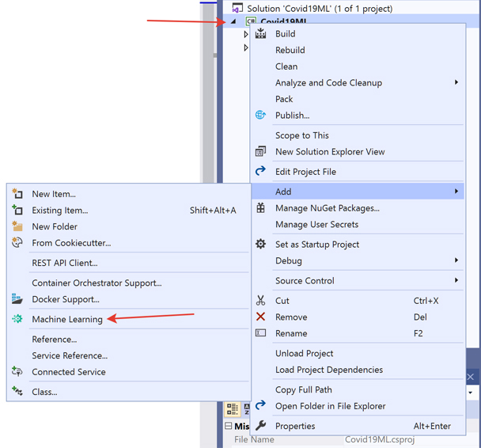This screenshot has height=448, width=481.
Task: Click the Build icon in context menu
Action: 260,34
